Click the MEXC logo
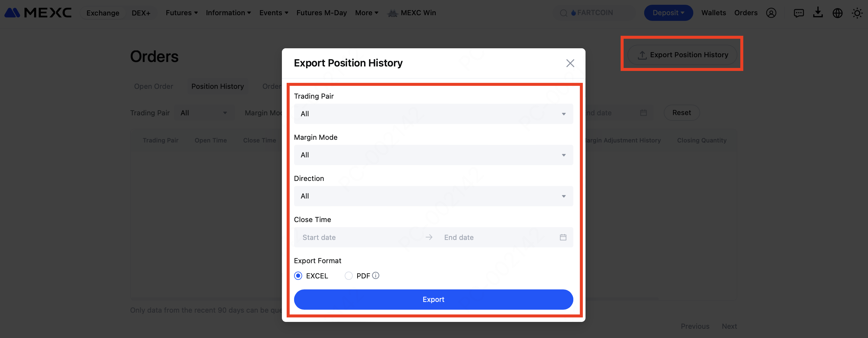Screen dimensions: 868x338 (38, 13)
